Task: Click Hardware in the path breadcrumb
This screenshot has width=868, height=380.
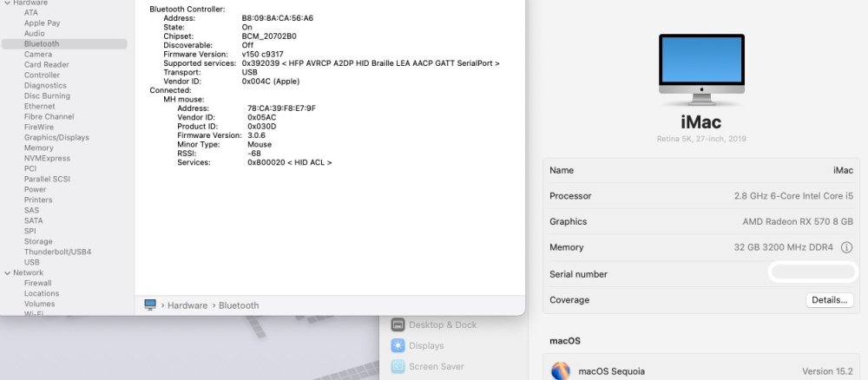Action: (187, 305)
